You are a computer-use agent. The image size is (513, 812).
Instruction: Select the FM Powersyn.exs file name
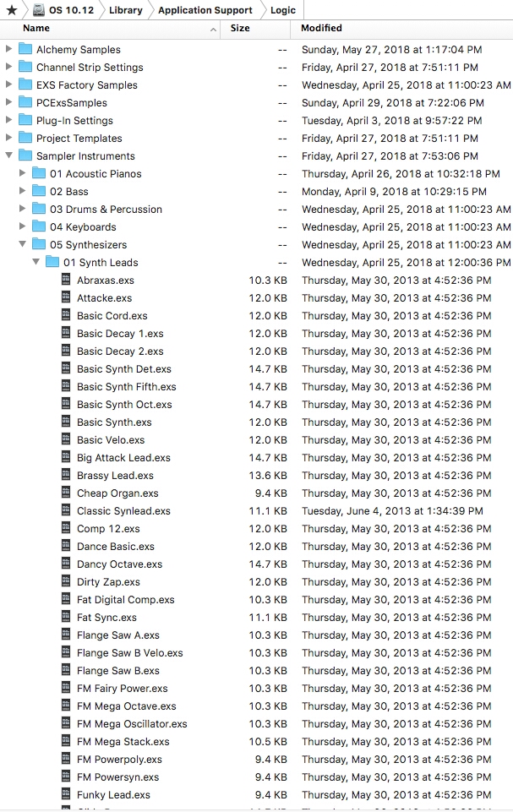tap(118, 777)
